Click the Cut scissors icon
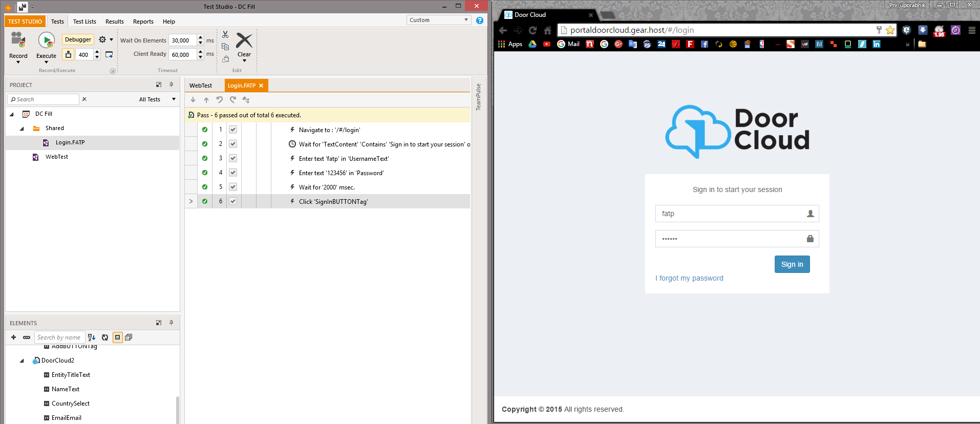 pos(225,34)
